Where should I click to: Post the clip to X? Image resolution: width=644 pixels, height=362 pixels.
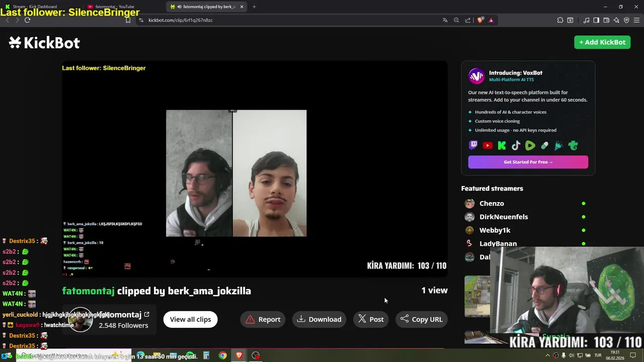[x=371, y=319]
